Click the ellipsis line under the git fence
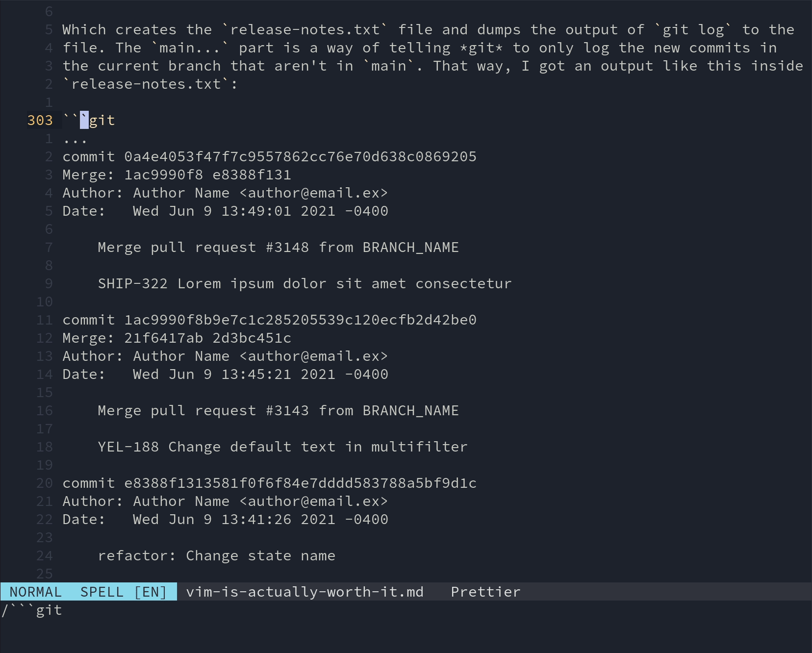Image resolution: width=812 pixels, height=653 pixels. (x=75, y=140)
